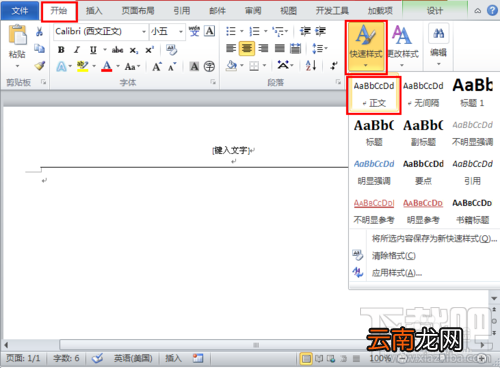Apply the 副标题 subtitle style
The width and height of the screenshot is (500, 368).
pyautogui.click(x=423, y=133)
